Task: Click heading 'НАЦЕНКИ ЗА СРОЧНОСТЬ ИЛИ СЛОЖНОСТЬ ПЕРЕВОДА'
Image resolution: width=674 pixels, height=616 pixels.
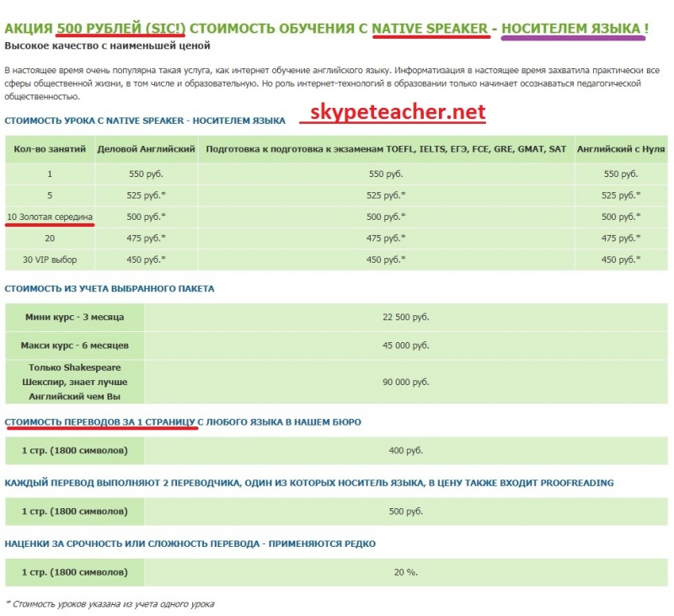Action: (x=190, y=544)
